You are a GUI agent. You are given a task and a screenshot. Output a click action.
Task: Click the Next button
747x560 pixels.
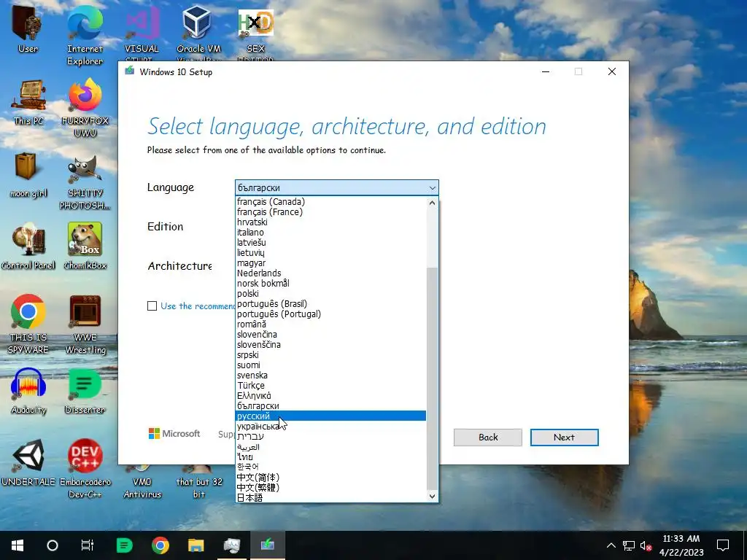(564, 437)
